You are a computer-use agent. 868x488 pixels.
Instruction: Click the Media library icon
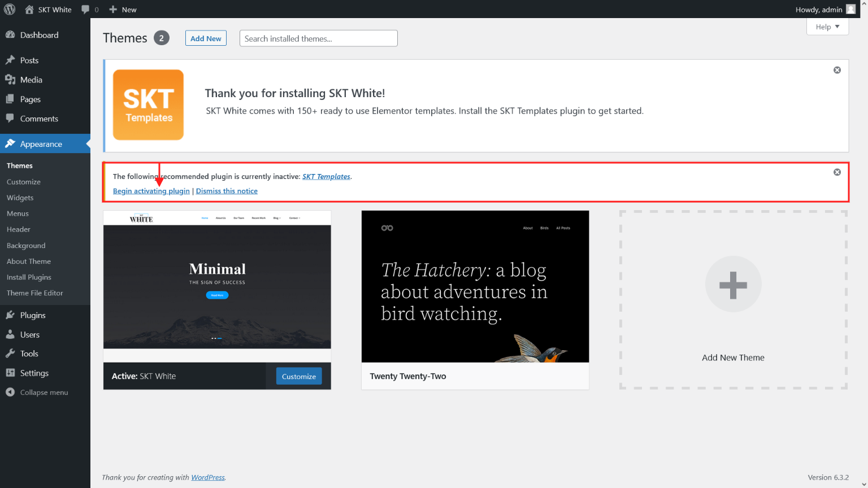[10, 80]
